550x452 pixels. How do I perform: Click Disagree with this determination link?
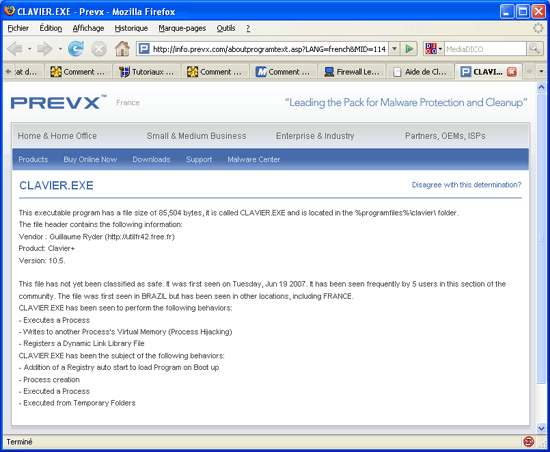(x=467, y=185)
